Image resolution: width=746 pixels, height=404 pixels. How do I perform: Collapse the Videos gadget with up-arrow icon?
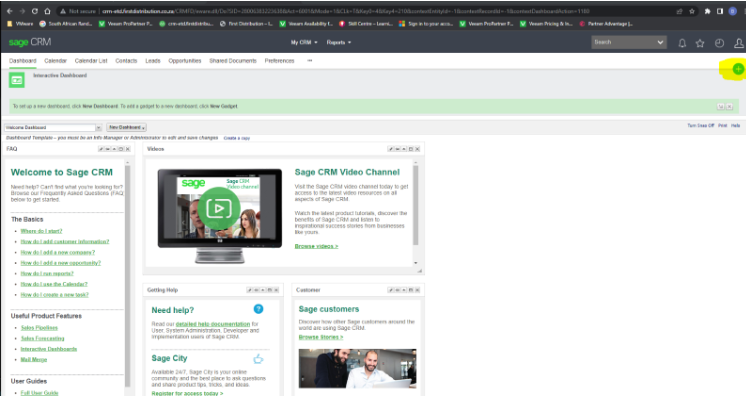[404, 149]
